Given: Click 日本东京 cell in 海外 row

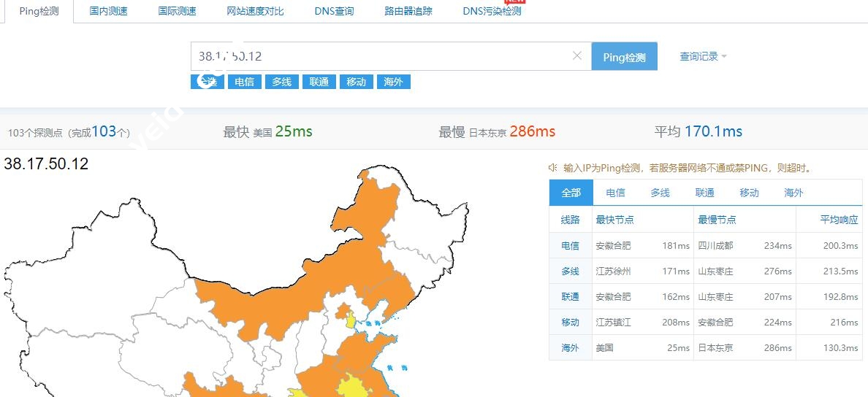Looking at the screenshot, I should point(715,348).
